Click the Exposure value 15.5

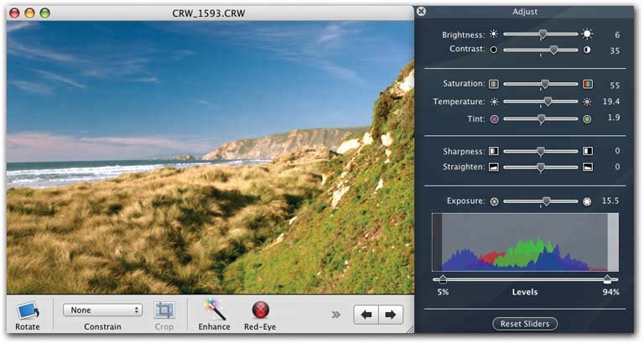click(x=610, y=201)
